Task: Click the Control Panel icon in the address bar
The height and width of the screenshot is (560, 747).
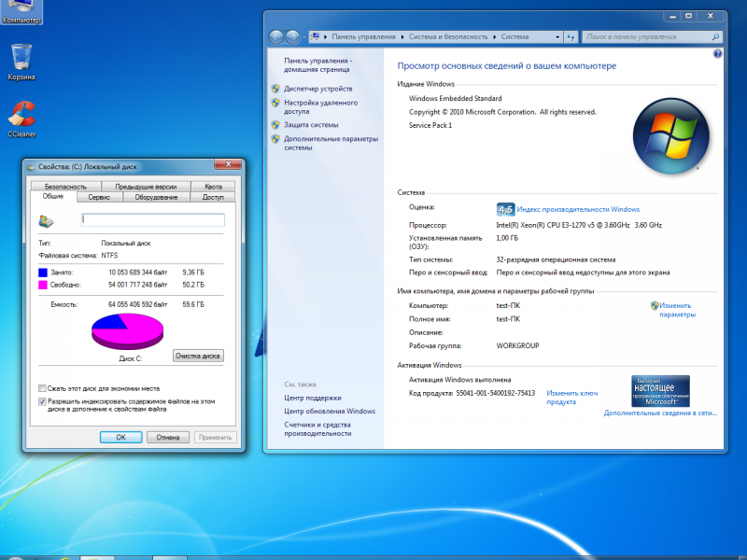Action: (315, 36)
